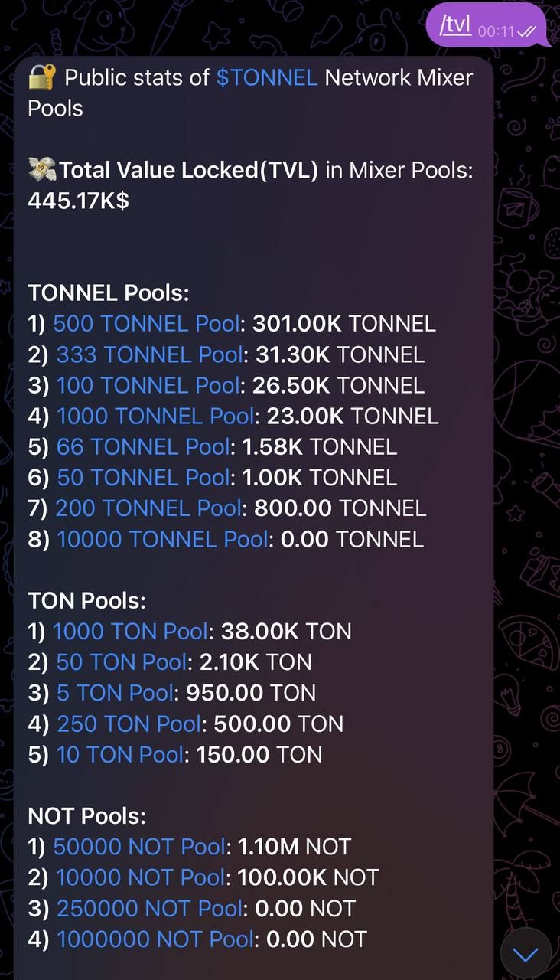Tap the 50 TON Pool link
Screen dimensions: 560x980
(x=122, y=662)
